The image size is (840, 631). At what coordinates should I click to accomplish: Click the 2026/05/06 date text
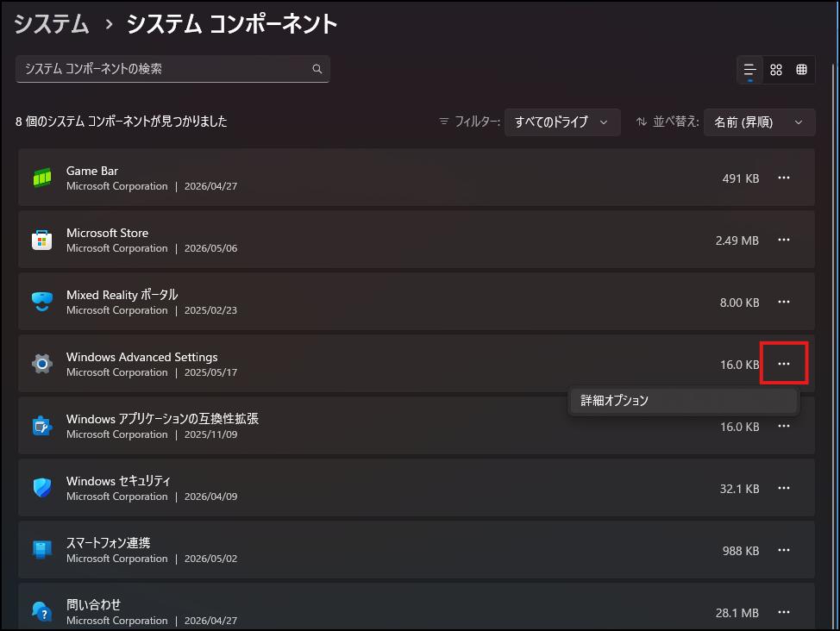[x=210, y=248]
